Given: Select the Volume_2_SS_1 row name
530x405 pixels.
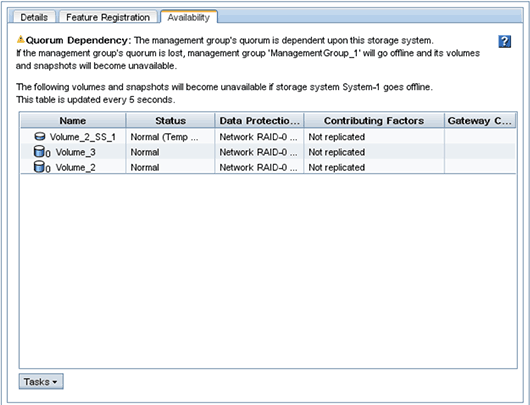Looking at the screenshot, I should coord(83,137).
